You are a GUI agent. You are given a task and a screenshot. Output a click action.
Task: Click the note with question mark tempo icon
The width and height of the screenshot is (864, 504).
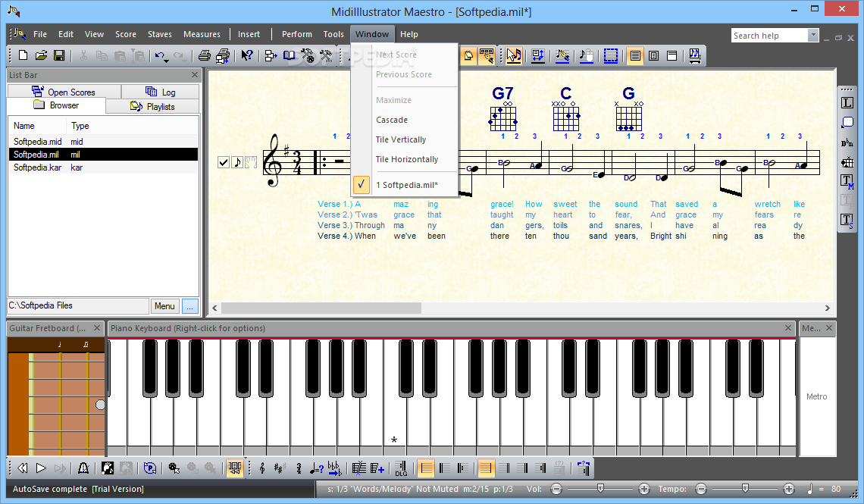316,468
